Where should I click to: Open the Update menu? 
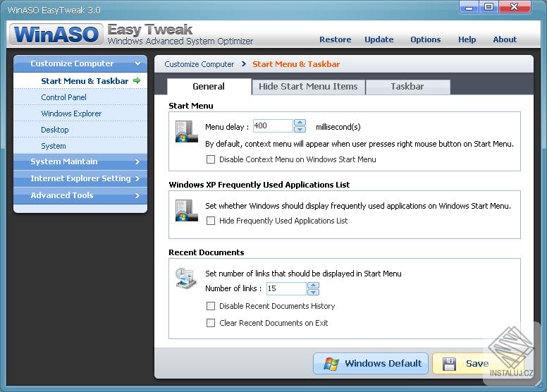pos(379,39)
